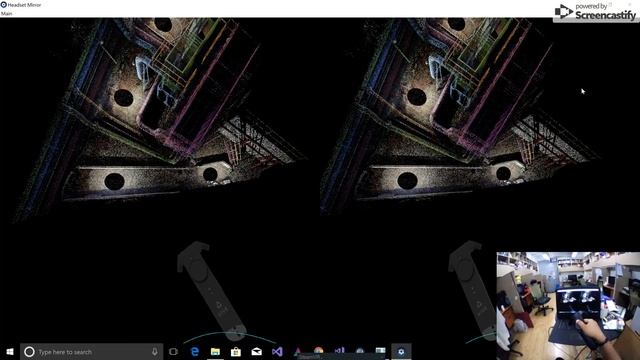
Task: Open the Mail app from the taskbar
Action: click(x=256, y=351)
